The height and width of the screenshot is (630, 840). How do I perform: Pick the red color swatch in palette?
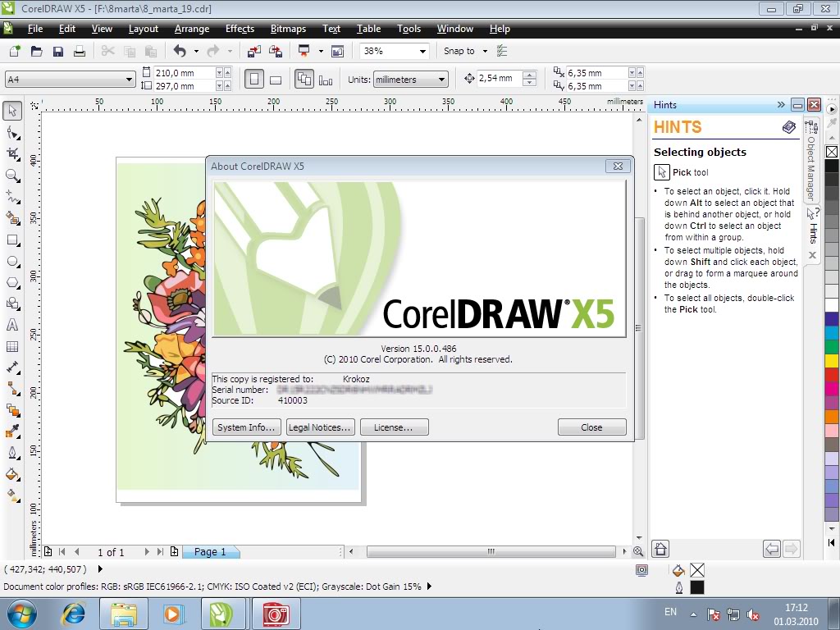coord(832,374)
